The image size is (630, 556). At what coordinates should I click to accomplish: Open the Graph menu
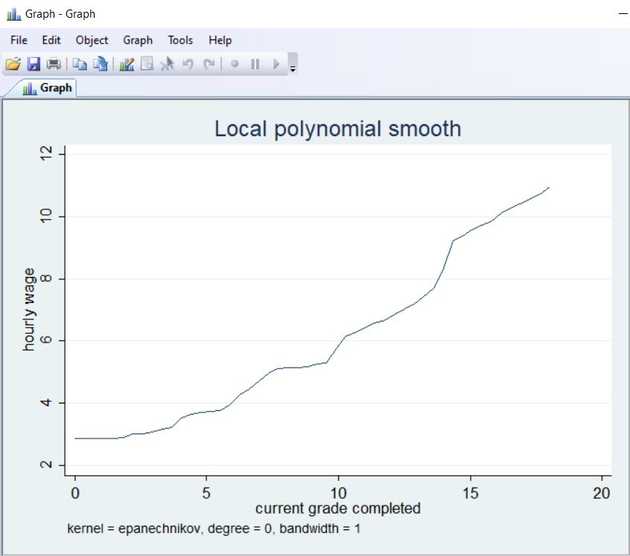[x=138, y=41]
